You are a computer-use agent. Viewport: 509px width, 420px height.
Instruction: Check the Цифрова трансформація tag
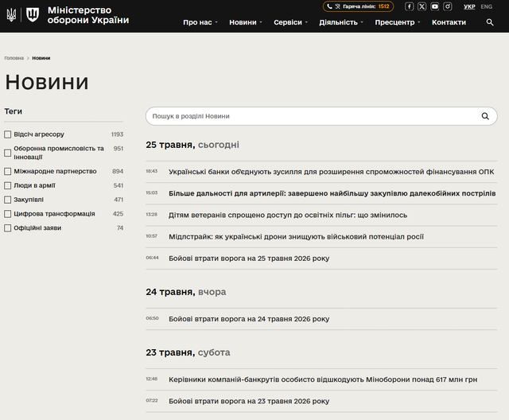(7, 214)
